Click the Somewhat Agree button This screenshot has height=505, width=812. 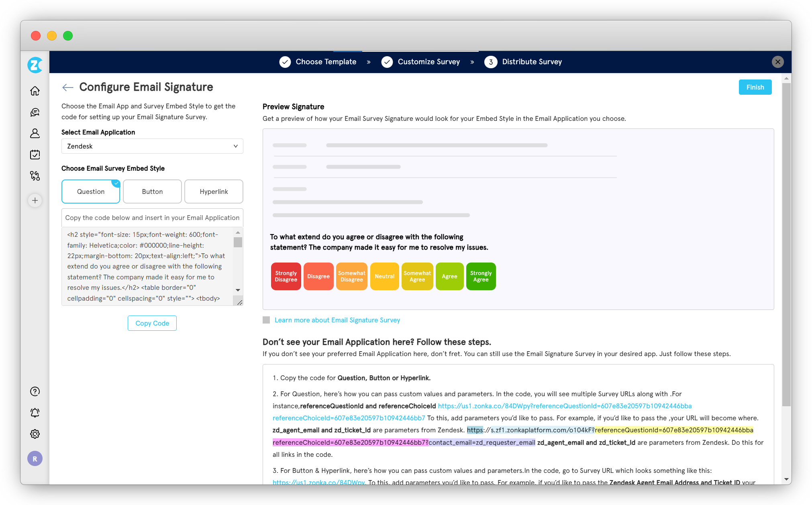pos(417,276)
